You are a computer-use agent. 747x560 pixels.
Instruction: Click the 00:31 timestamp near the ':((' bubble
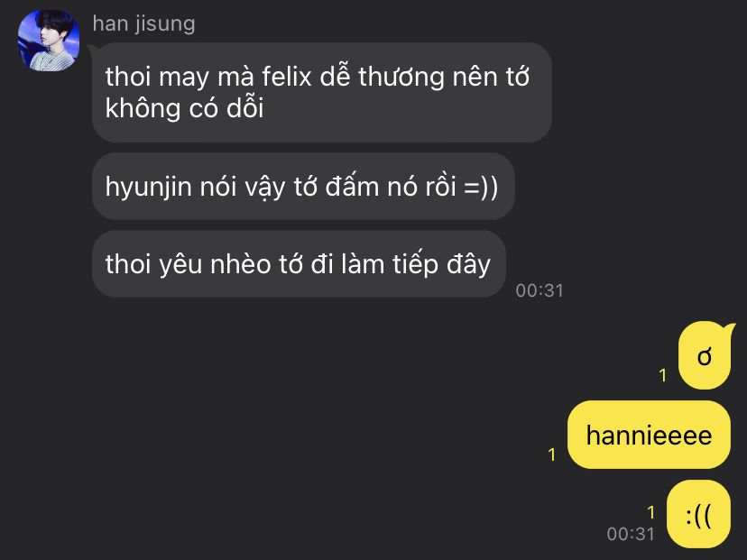click(x=631, y=534)
